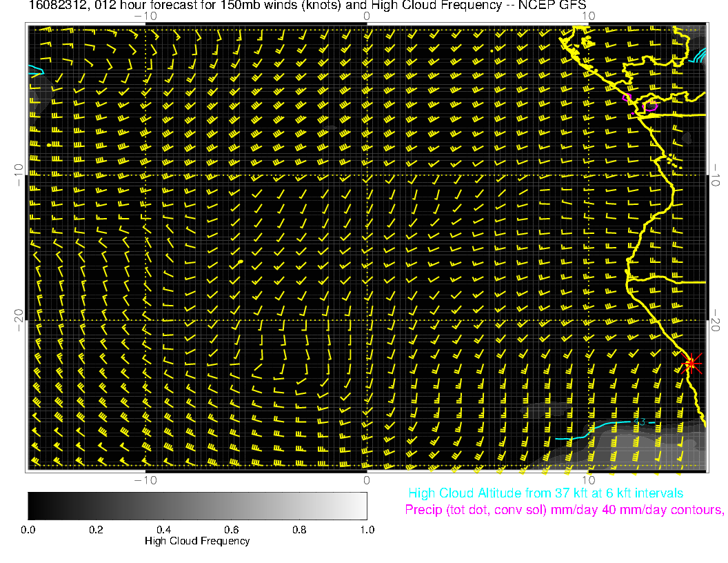Click the red asterisk marker on the coastline
The image size is (728, 563).
tap(691, 363)
